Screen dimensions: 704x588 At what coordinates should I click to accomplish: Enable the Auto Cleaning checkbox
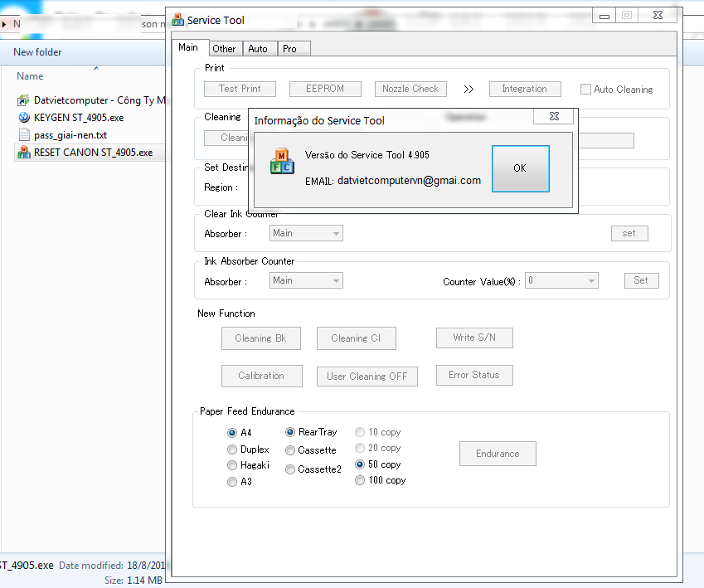585,90
